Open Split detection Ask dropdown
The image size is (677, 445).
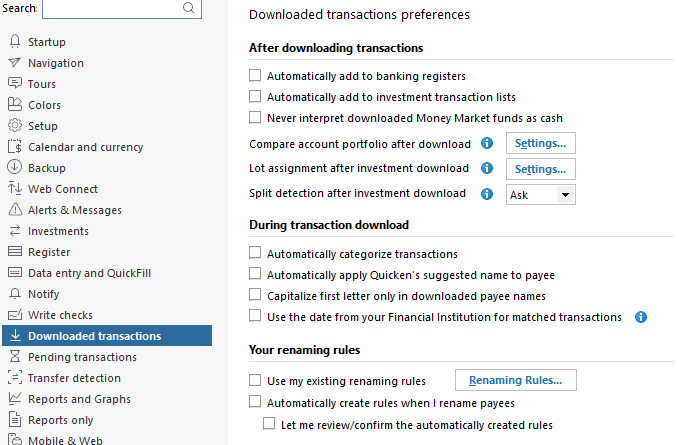[541, 195]
